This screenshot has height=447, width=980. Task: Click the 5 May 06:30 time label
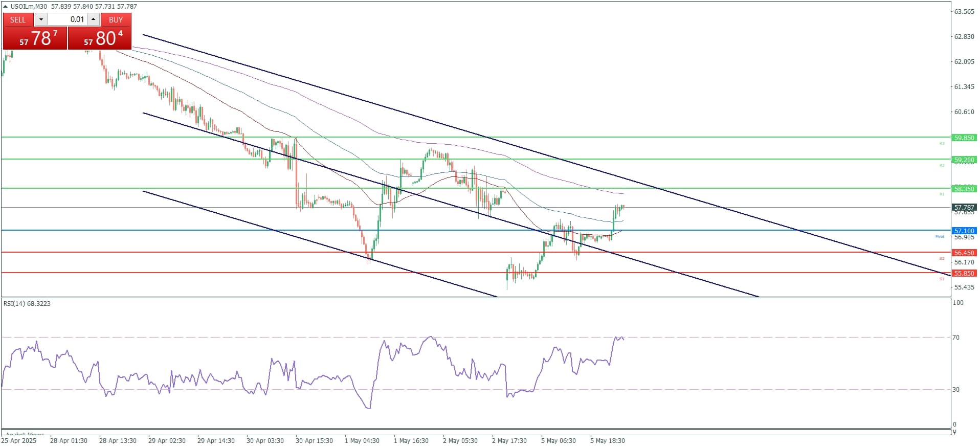click(559, 440)
